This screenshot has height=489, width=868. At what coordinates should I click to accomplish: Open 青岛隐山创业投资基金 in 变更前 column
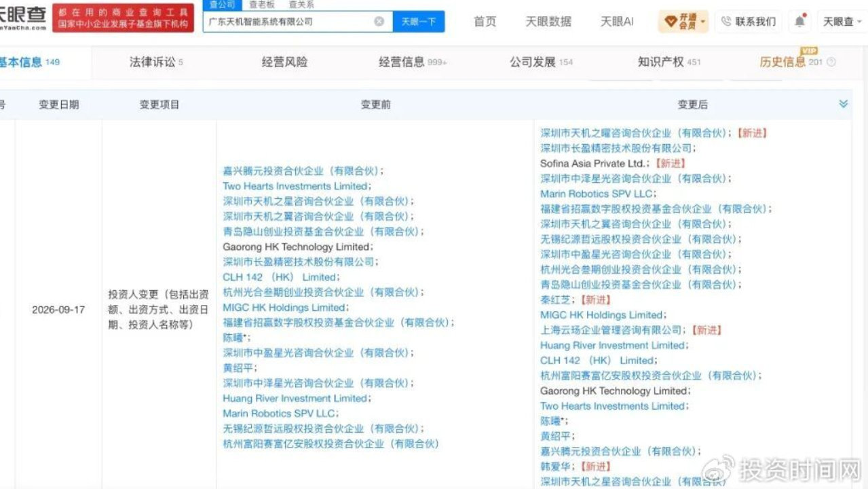322,232
